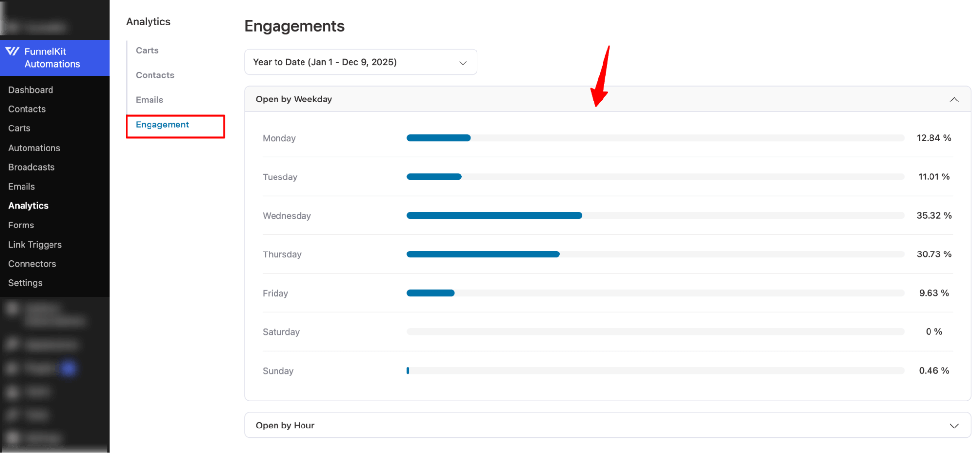The image size is (980, 453).
Task: Open FunnelKit Settings
Action: [25, 283]
